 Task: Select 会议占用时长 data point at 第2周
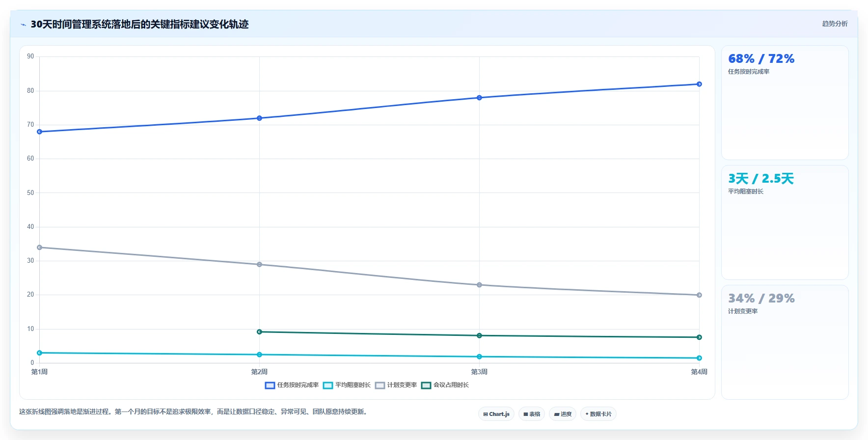pos(260,332)
